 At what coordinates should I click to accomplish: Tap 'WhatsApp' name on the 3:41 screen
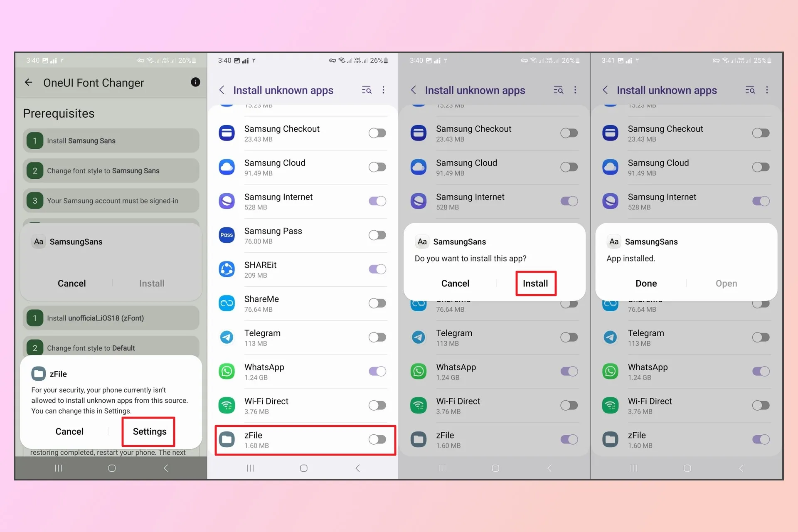pos(648,367)
